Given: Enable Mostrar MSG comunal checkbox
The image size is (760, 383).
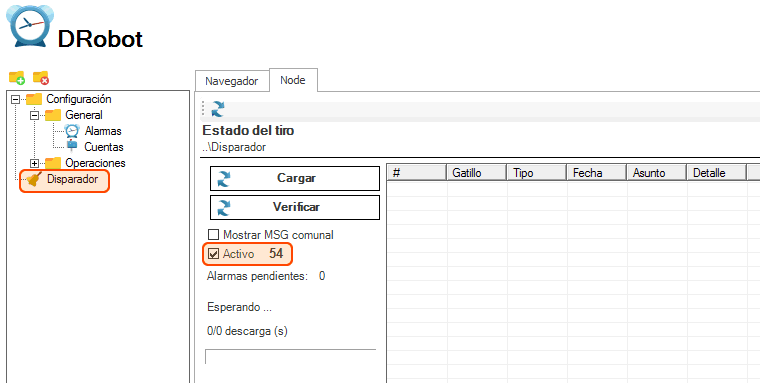Looking at the screenshot, I should (213, 235).
